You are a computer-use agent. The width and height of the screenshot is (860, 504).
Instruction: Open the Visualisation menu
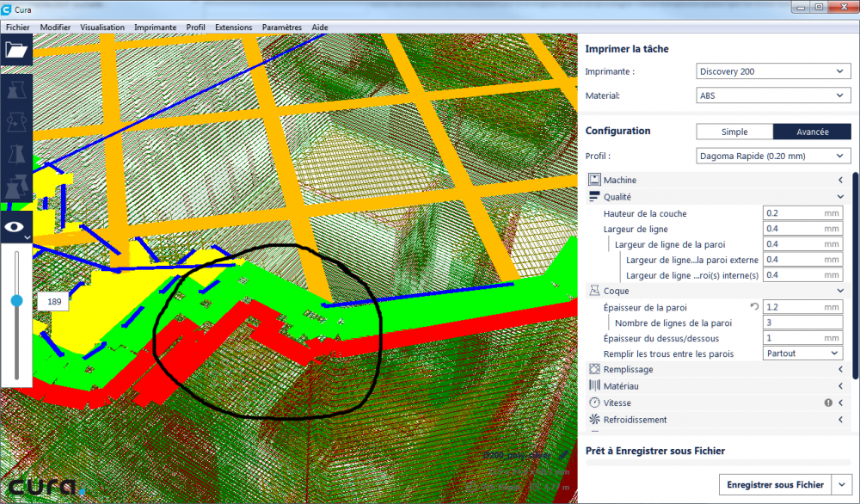pos(102,27)
